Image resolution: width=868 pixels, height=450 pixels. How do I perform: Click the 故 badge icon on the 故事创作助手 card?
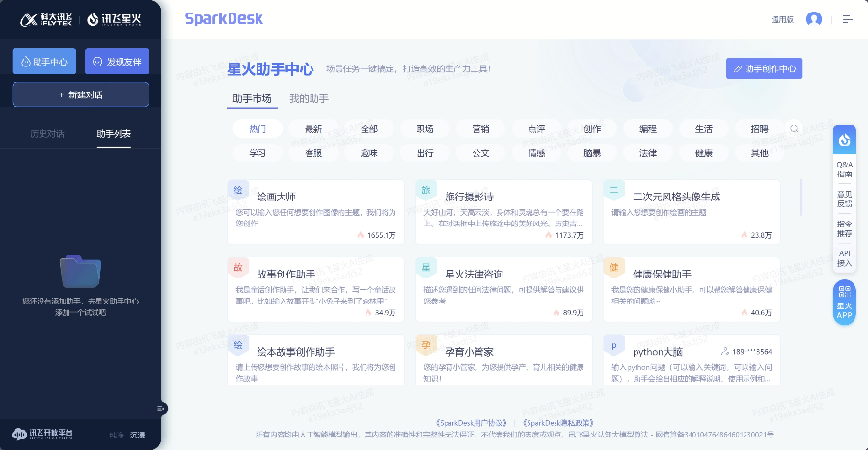pos(238,268)
